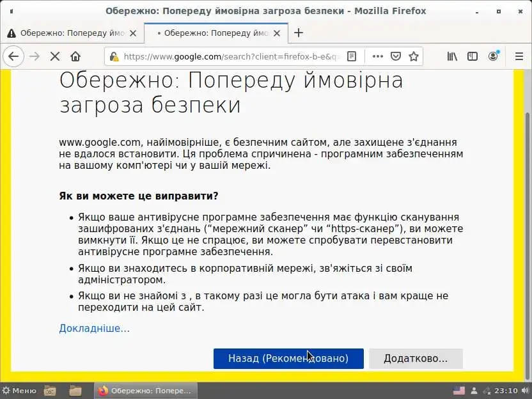Save page to Pocket icon

point(396,56)
